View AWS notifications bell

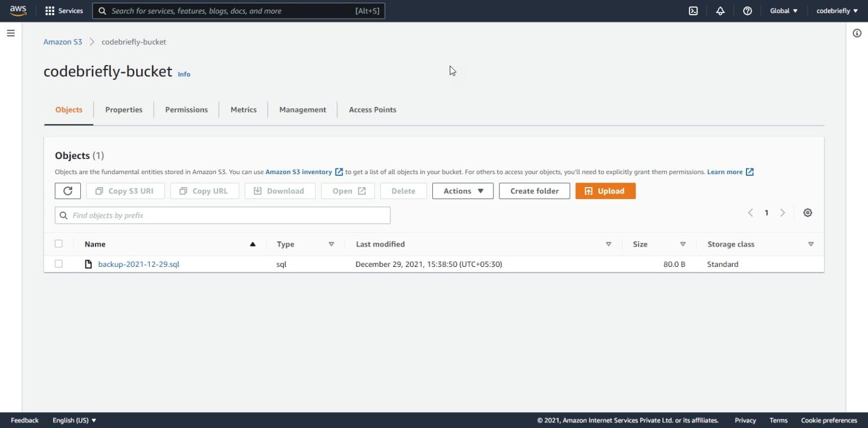720,10
